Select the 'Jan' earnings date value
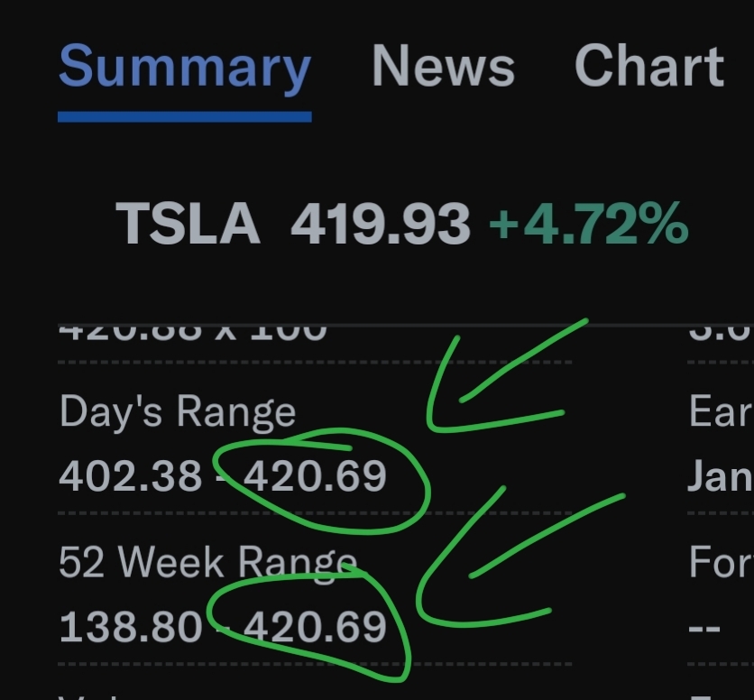This screenshot has height=700, width=754. click(x=720, y=474)
